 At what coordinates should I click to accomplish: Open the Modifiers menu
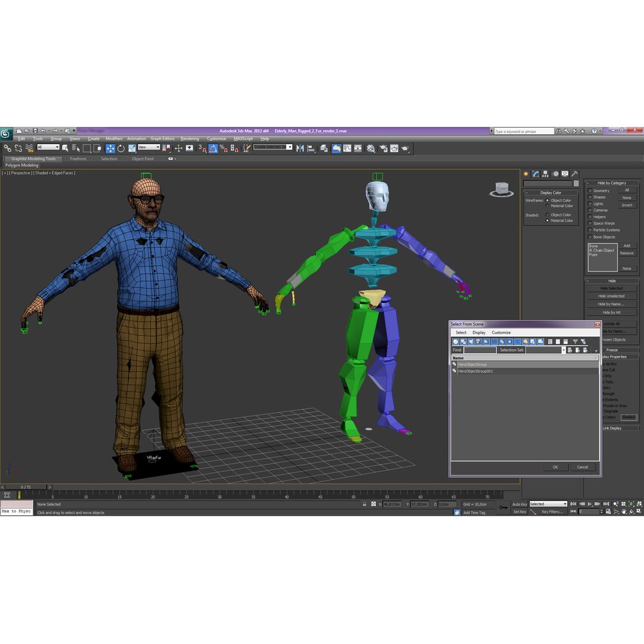tap(114, 139)
